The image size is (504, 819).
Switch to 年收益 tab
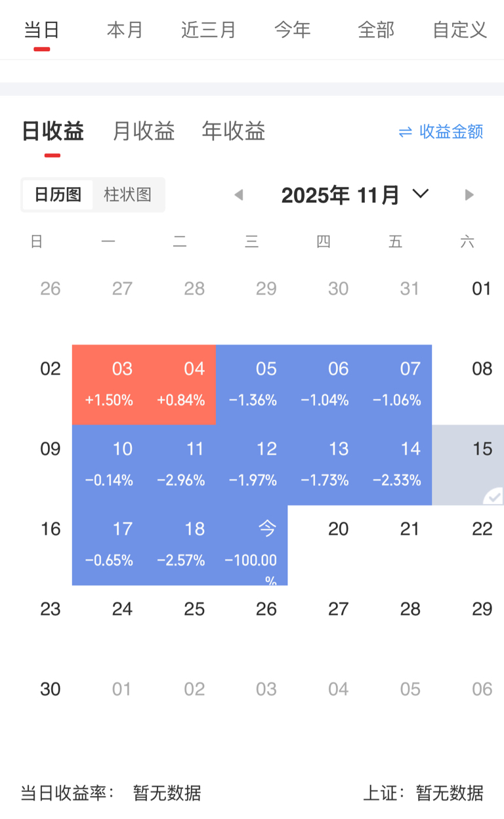point(234,132)
